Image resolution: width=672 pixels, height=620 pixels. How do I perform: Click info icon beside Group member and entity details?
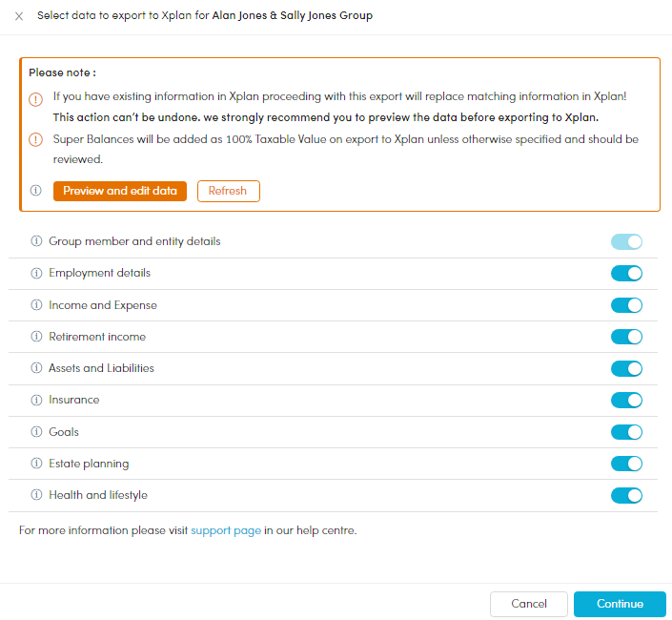[x=36, y=241]
